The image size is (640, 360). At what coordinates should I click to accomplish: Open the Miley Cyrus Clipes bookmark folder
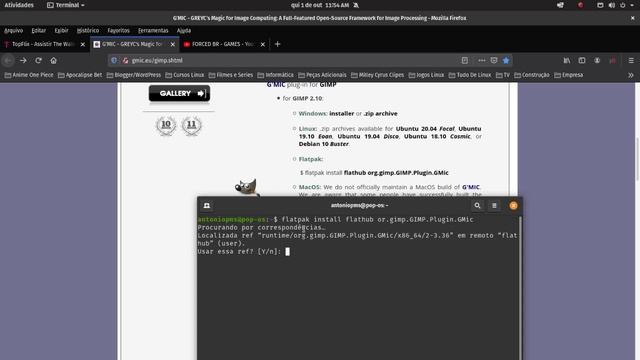(377, 75)
